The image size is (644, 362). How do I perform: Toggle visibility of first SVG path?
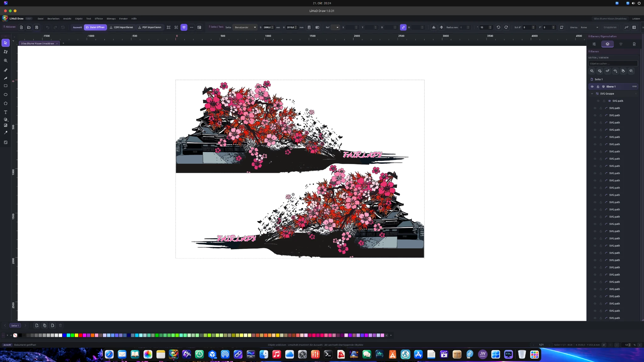tap(598, 101)
